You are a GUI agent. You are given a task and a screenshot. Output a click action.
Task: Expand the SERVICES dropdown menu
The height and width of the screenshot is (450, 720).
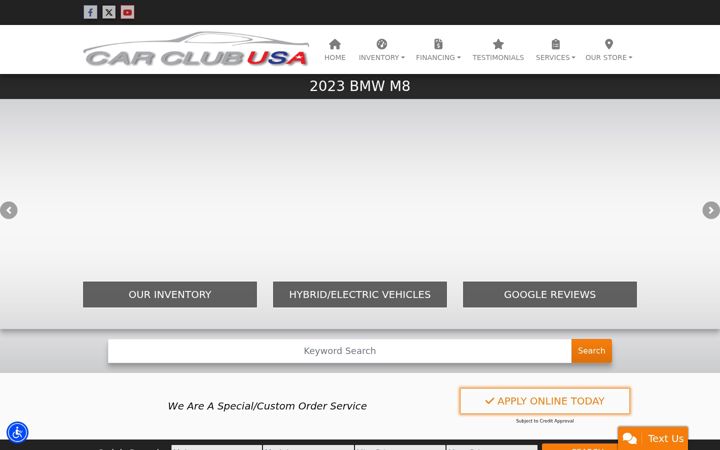coord(555,57)
